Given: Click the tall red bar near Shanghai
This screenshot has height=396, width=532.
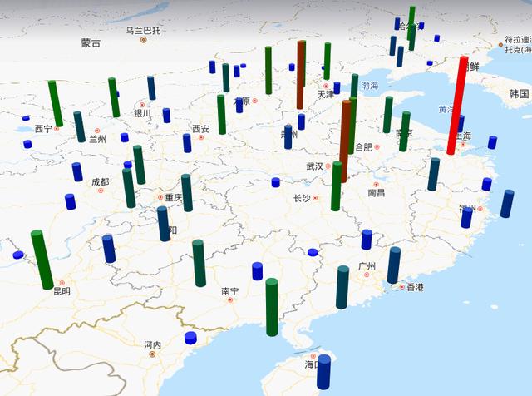Looking at the screenshot, I should click(457, 106).
